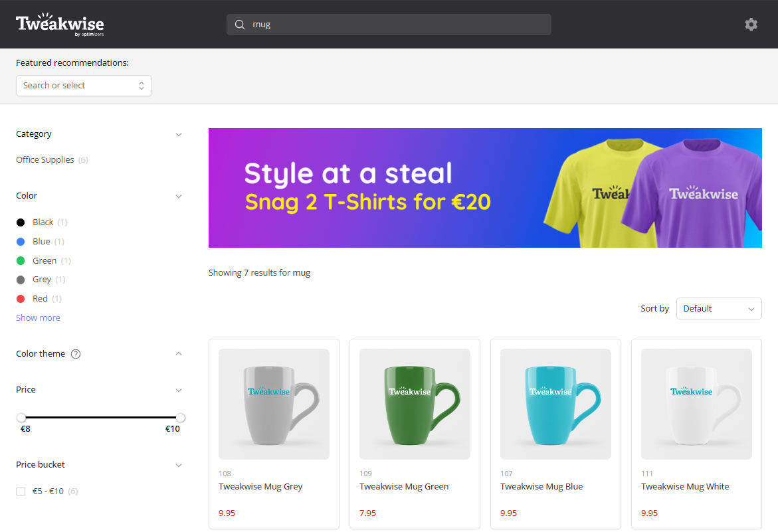Click the 7.95 price of Green mug
Viewport: 778px width, 532px height.
[x=367, y=513]
